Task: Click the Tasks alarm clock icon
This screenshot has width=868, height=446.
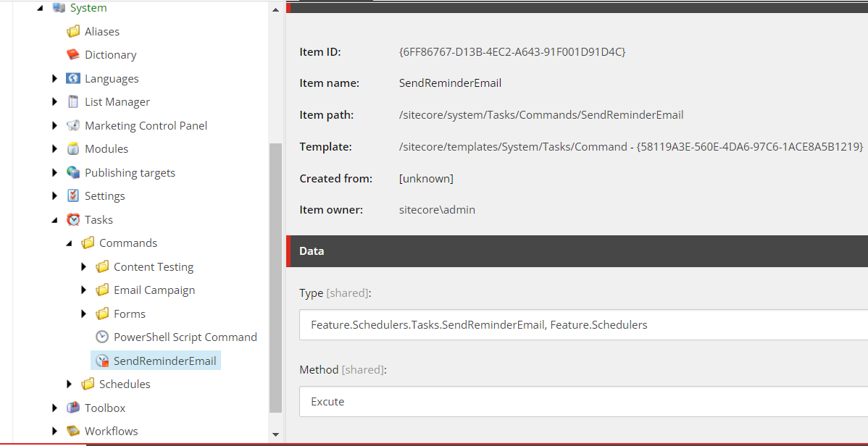Action: 72,219
